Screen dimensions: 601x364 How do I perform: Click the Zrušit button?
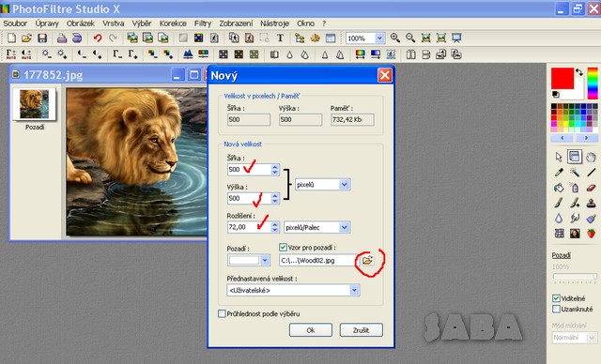361,330
